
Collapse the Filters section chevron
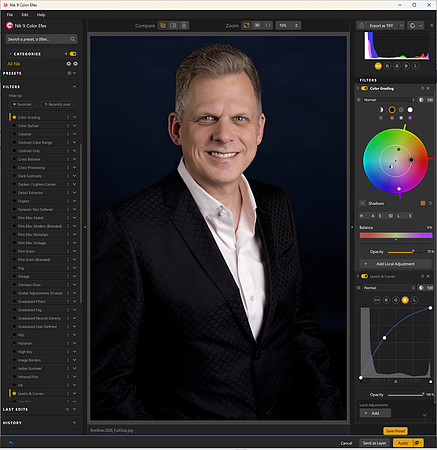(x=74, y=87)
